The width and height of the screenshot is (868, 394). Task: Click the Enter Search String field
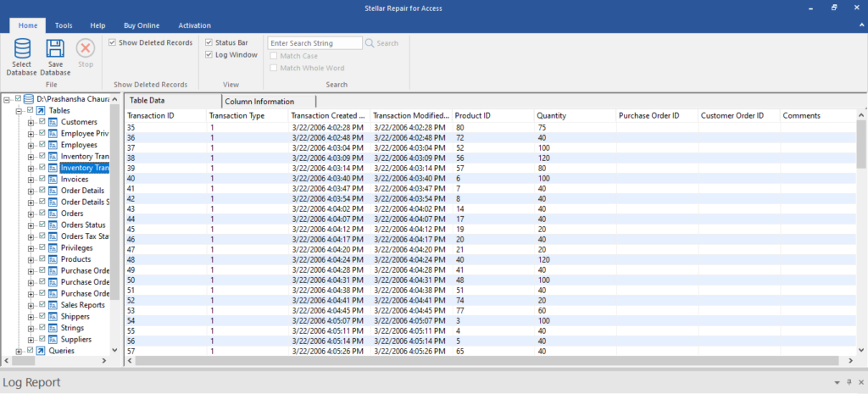point(315,43)
